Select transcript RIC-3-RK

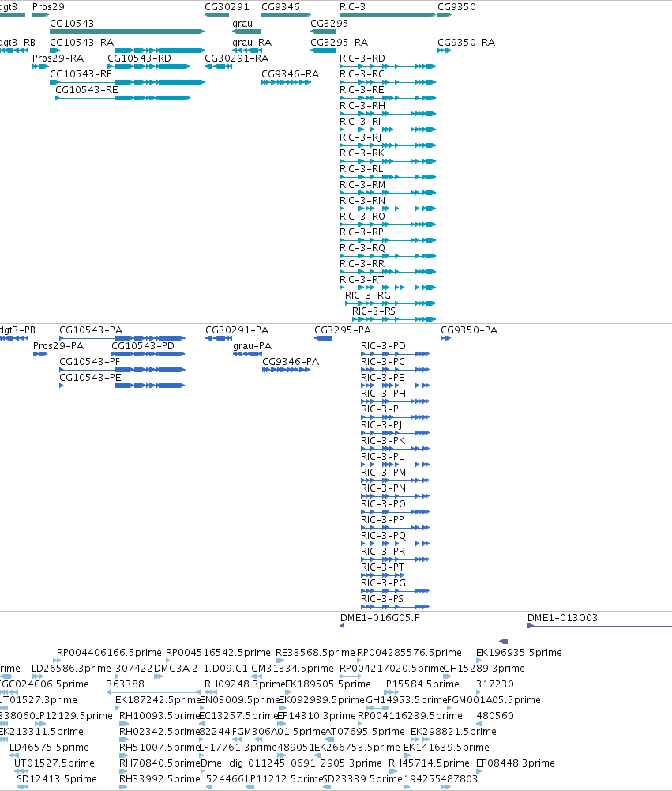tap(362, 153)
